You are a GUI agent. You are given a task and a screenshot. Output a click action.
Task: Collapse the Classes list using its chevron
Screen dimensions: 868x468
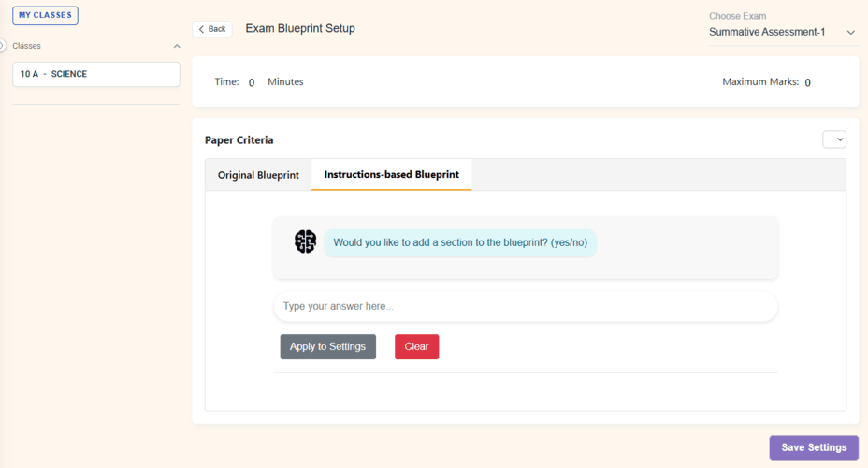[177, 46]
